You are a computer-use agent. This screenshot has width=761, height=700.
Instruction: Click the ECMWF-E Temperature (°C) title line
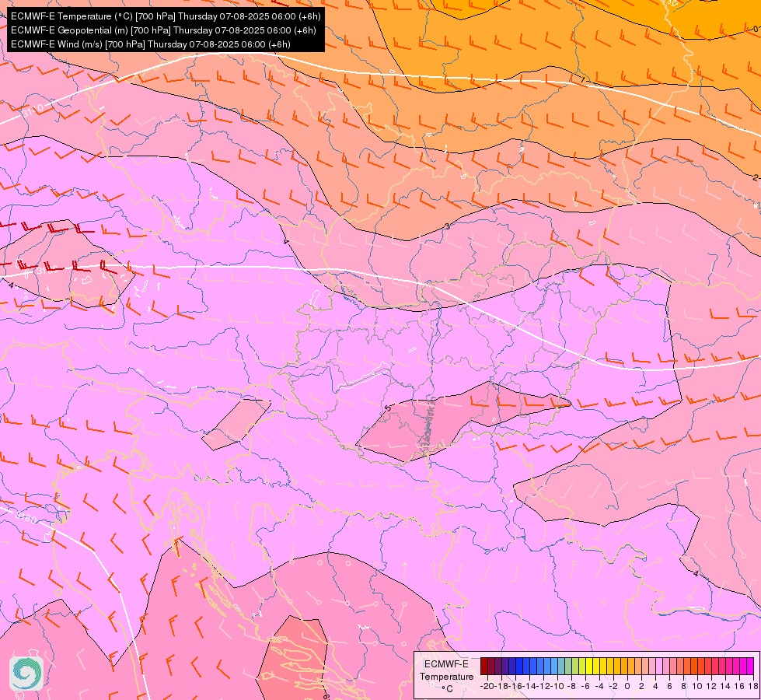[166, 16]
